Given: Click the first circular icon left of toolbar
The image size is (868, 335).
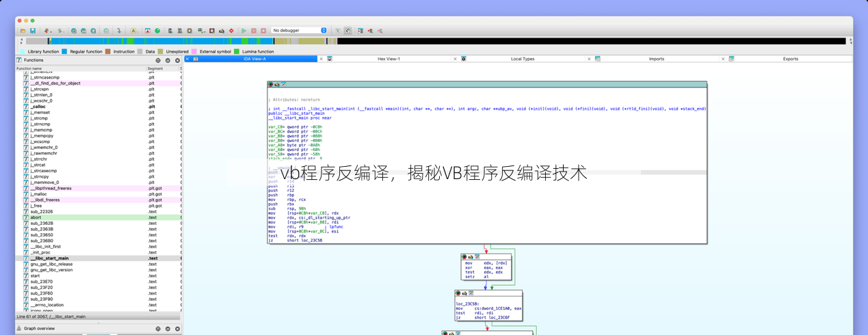Looking at the screenshot, I should tap(73, 31).
